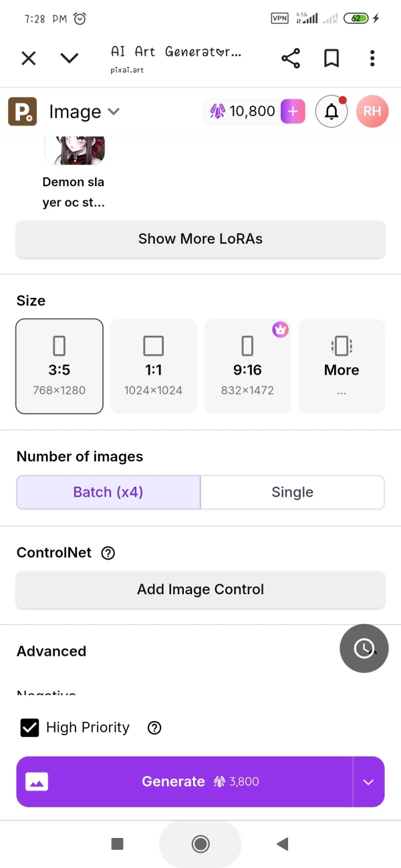Click Add Image Control button

click(200, 590)
